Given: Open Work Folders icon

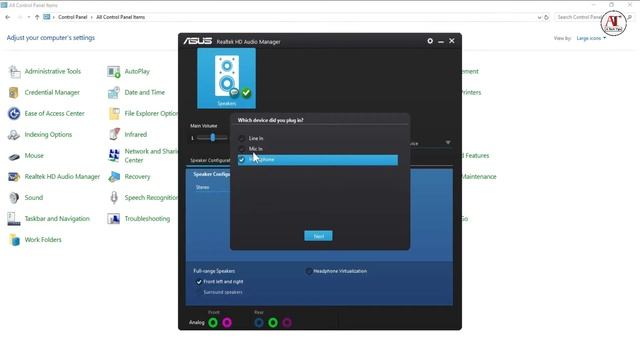Looking at the screenshot, I should click(14, 240).
